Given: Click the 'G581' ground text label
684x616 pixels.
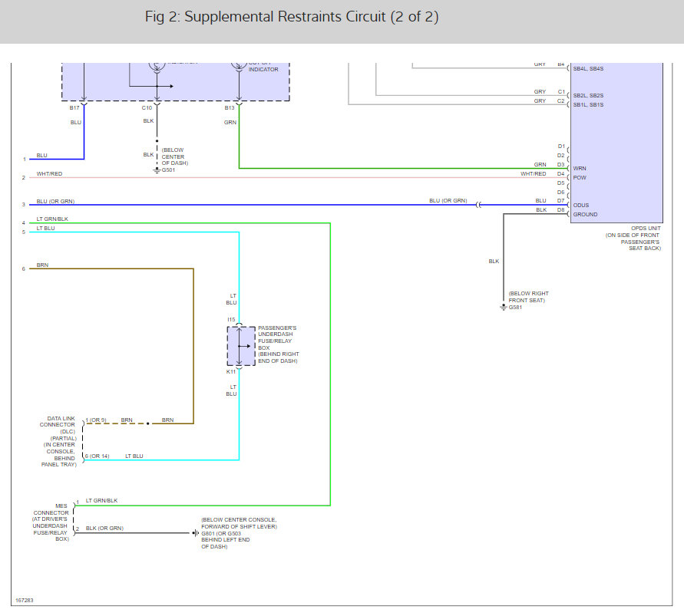Looking at the screenshot, I should point(515,308).
